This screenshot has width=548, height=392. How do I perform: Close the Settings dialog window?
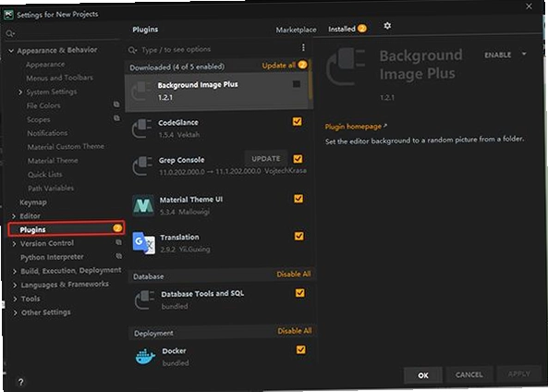tap(530, 6)
